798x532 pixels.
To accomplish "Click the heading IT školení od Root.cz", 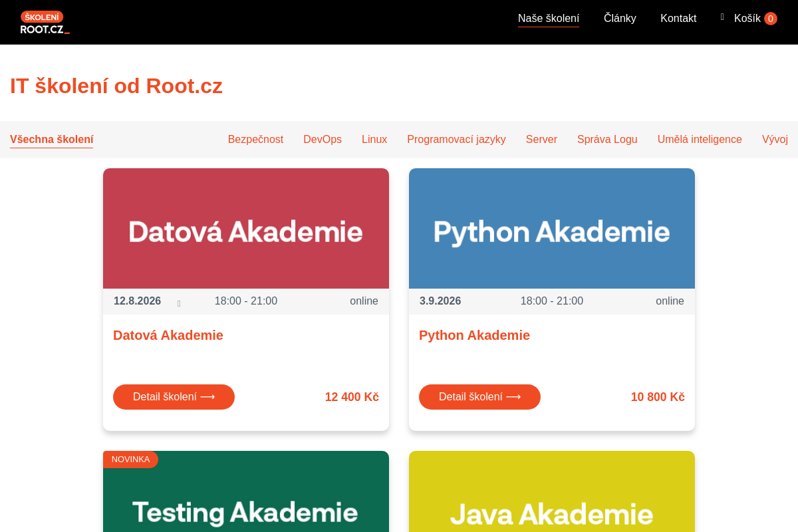I will (x=116, y=86).
